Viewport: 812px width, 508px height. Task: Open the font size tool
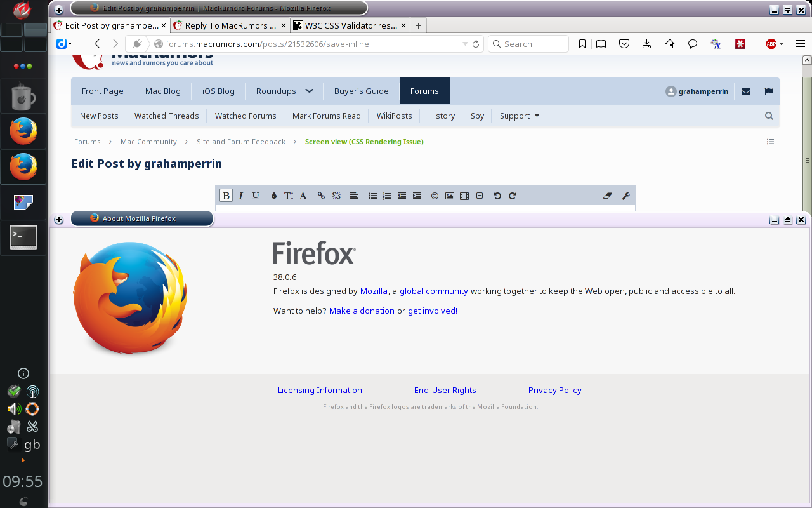(x=289, y=196)
